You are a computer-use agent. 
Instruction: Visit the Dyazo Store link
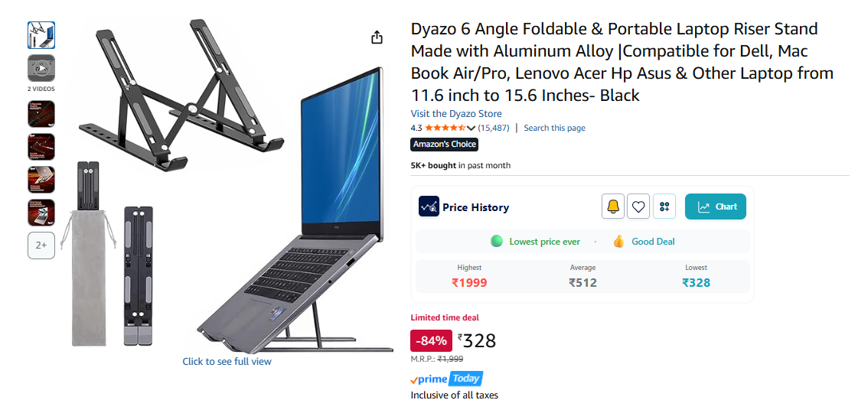[456, 113]
